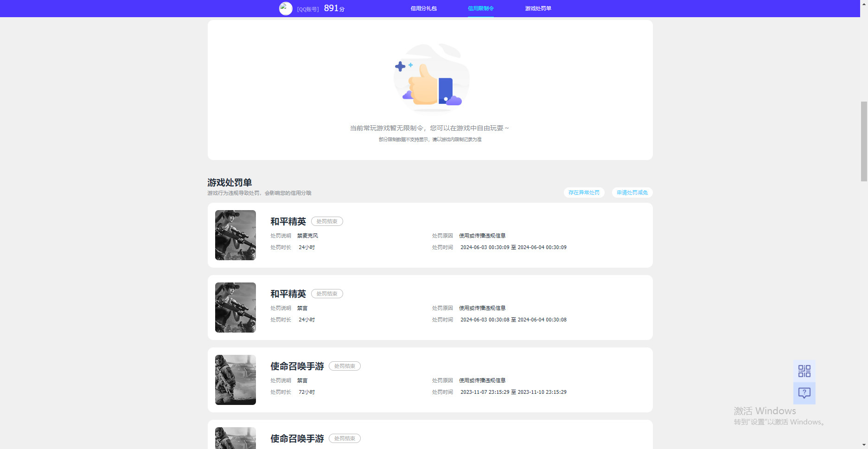Select the 禁麦克风 penalty description text
The width and height of the screenshot is (868, 449).
307,236
